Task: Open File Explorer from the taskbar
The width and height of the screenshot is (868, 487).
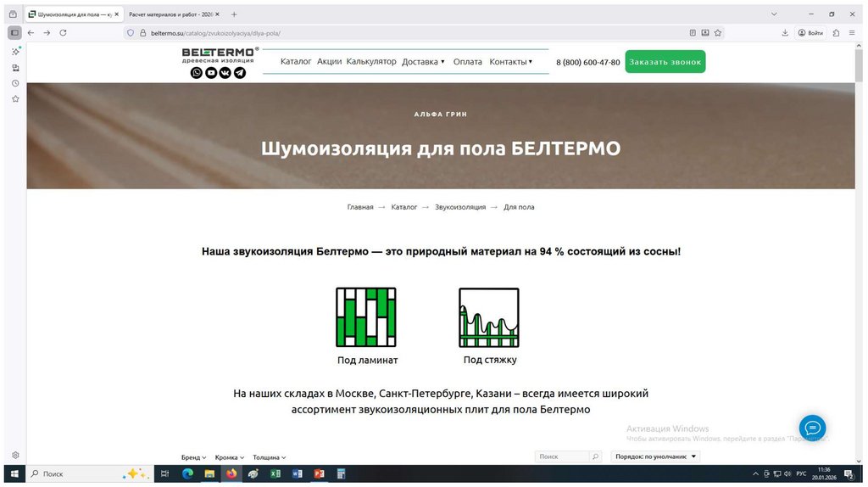Action: (209, 473)
